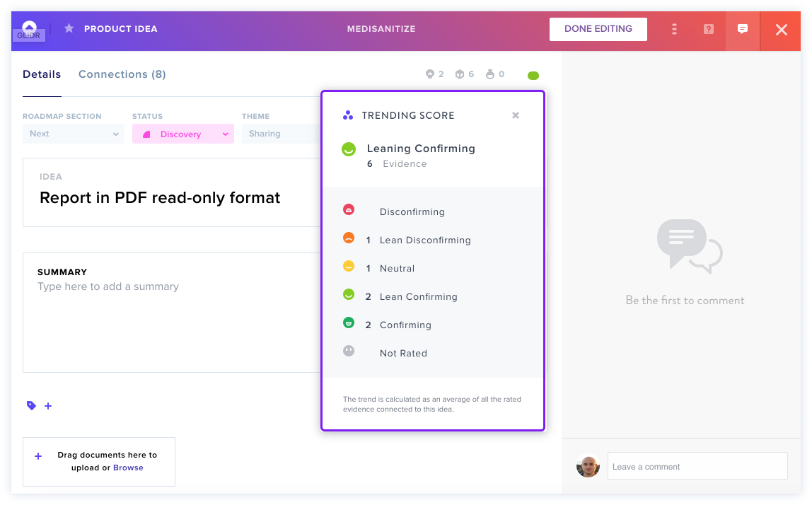Screen dimensions: 812x505
Task: Click the lightbulb ideas count icon
Action: click(430, 74)
